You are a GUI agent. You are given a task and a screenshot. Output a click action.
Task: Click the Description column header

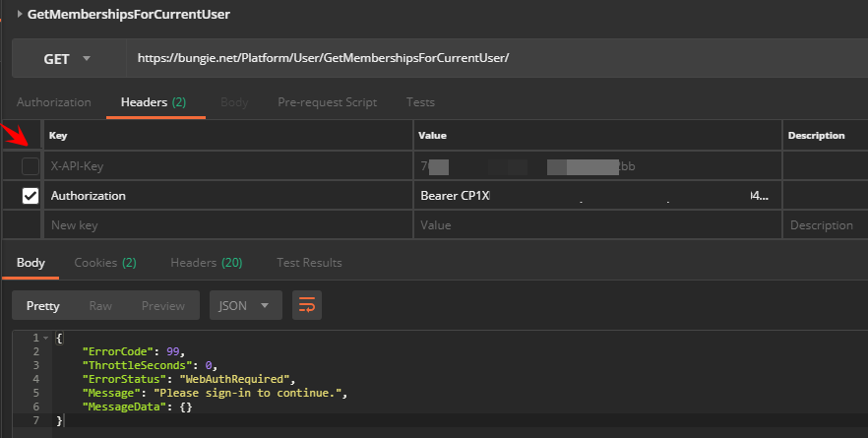(816, 136)
